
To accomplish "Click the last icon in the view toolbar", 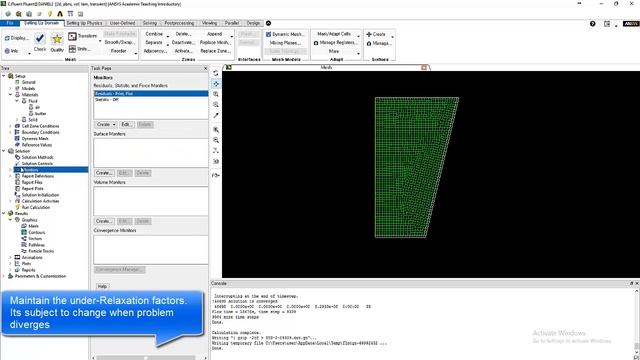I will pyautogui.click(x=216, y=175).
